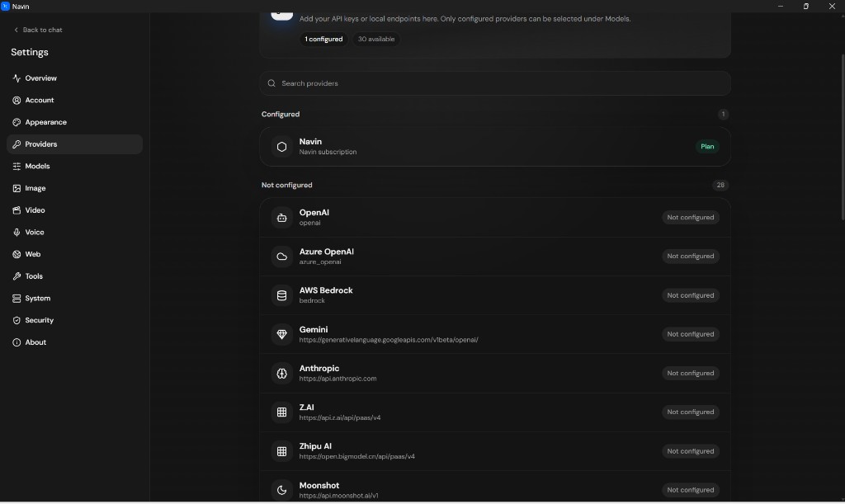Click the Azure OpenAI cloud icon
845x504 pixels.
click(282, 257)
